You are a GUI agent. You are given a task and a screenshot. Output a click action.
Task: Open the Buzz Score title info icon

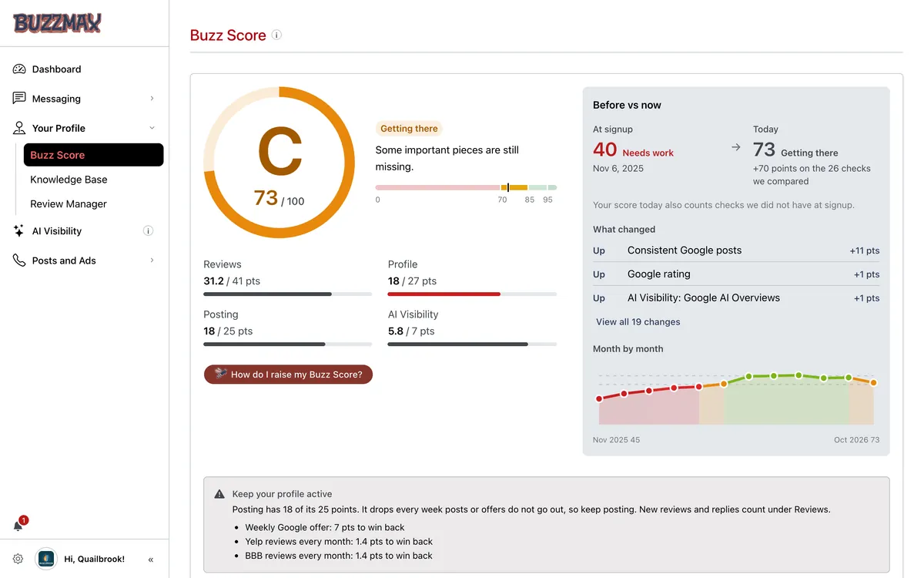pyautogui.click(x=276, y=35)
